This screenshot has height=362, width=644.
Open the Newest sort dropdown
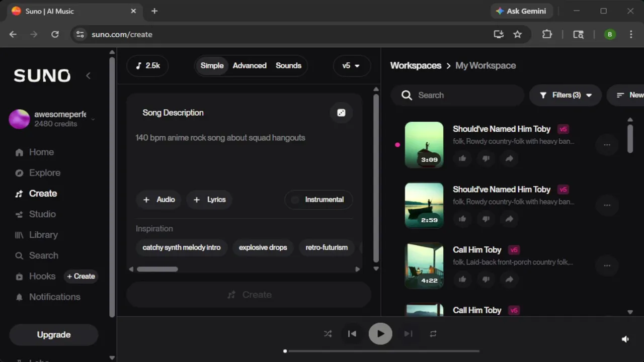pos(626,95)
